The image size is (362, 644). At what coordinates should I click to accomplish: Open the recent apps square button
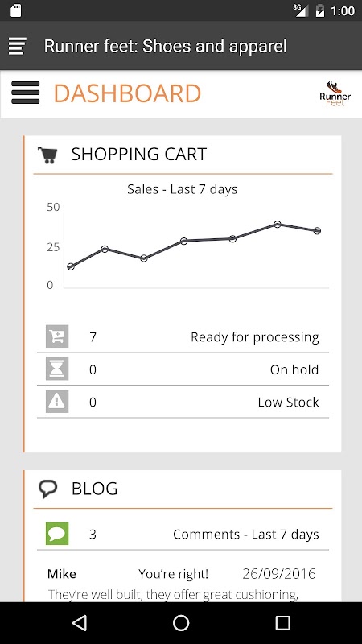click(x=282, y=623)
